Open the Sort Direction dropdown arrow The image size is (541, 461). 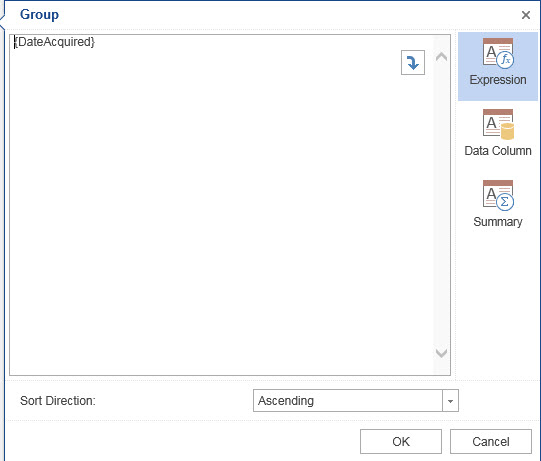[x=450, y=401]
